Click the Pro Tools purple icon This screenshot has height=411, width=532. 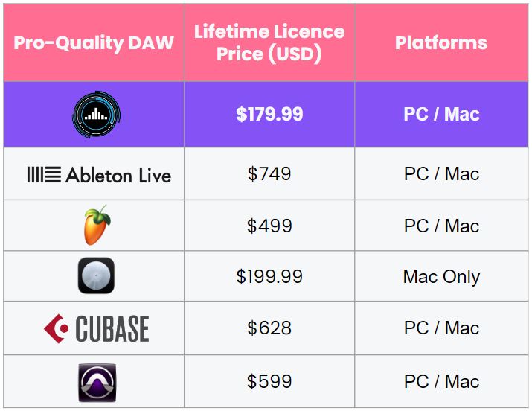coord(96,381)
